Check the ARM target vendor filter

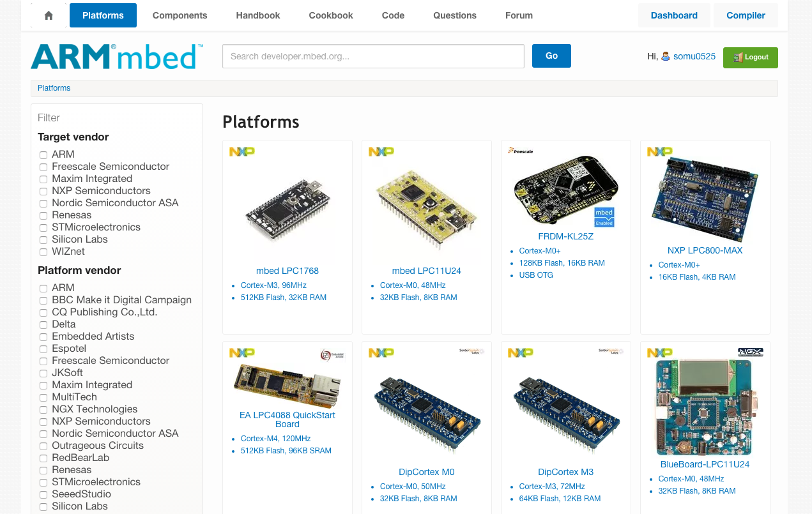[x=43, y=154]
